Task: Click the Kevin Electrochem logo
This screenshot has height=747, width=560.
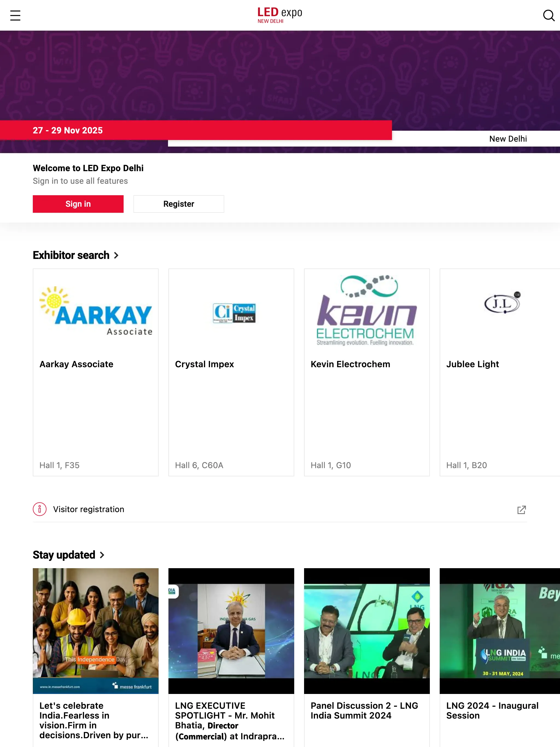Action: [367, 311]
